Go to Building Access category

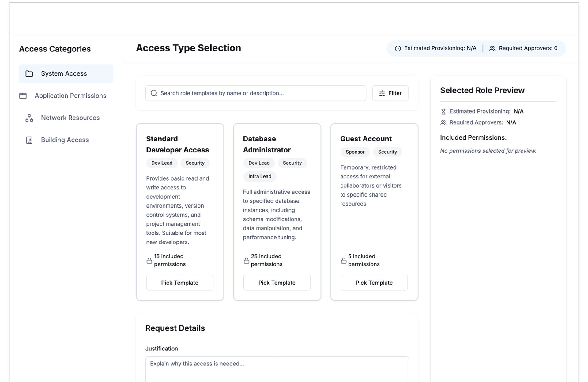point(65,140)
